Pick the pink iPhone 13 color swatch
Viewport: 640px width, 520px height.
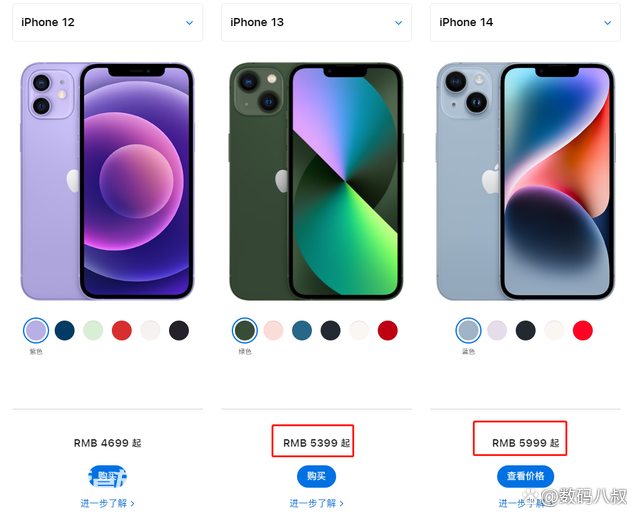[x=273, y=330]
